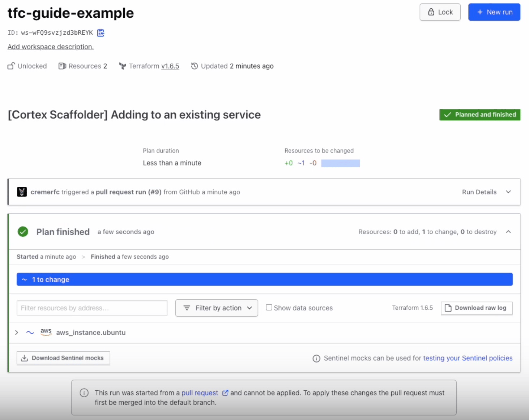Viewport: 529px width, 420px height.
Task: Click the Updated history clock icon
Action: click(x=195, y=66)
